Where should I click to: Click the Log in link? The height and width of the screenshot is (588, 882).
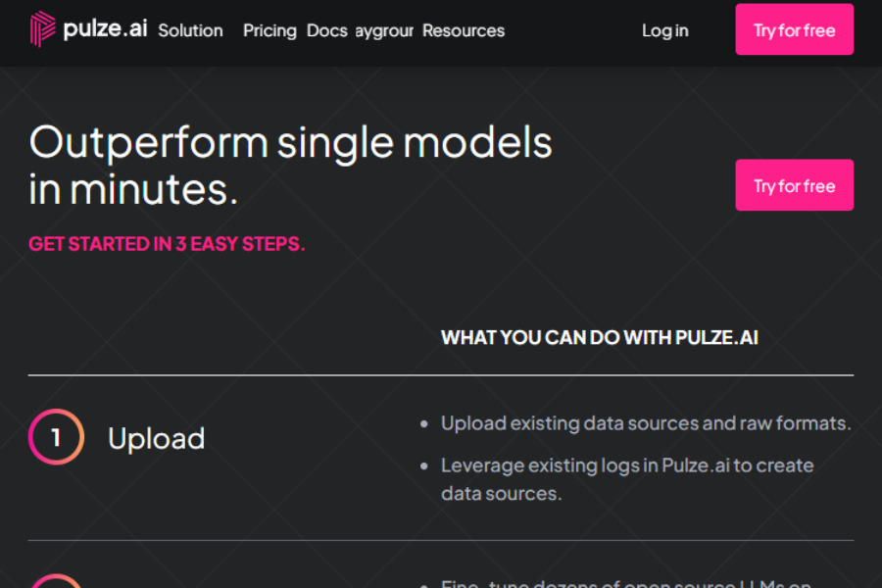[x=664, y=30]
